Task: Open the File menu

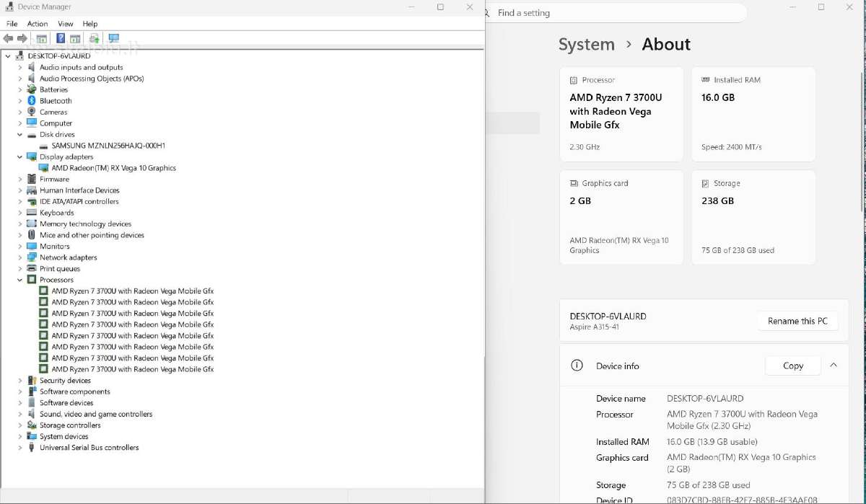Action: (12, 24)
